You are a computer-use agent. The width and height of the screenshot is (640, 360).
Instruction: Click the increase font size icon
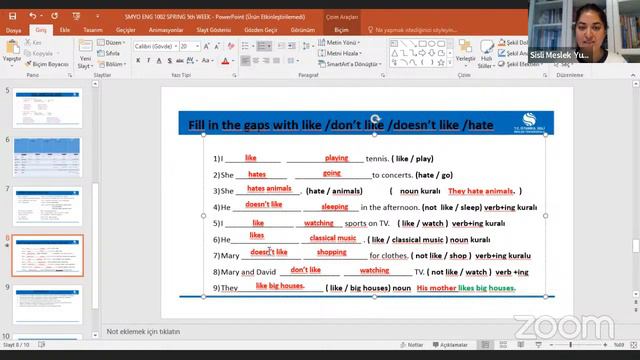(x=207, y=47)
